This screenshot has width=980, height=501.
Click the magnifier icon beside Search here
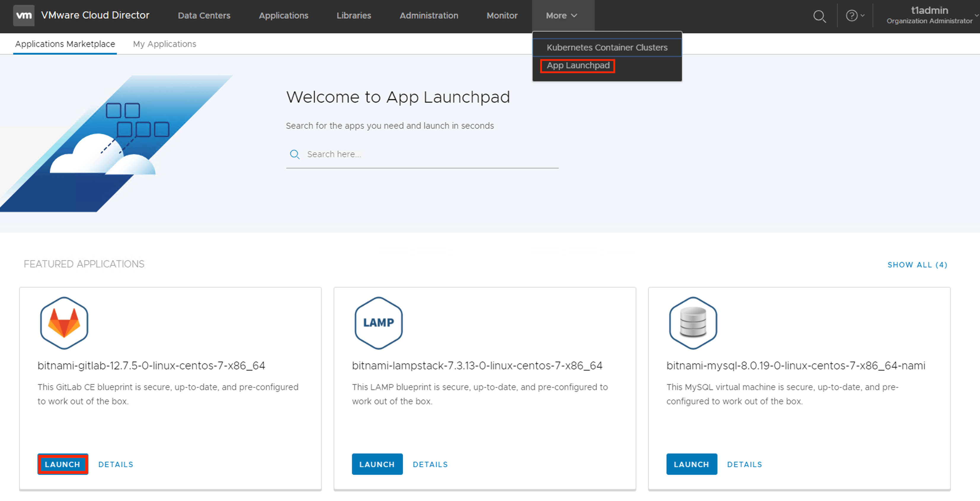tap(294, 154)
